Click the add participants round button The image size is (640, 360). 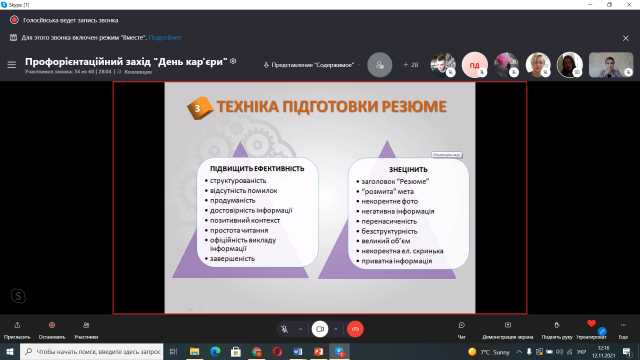(x=379, y=65)
